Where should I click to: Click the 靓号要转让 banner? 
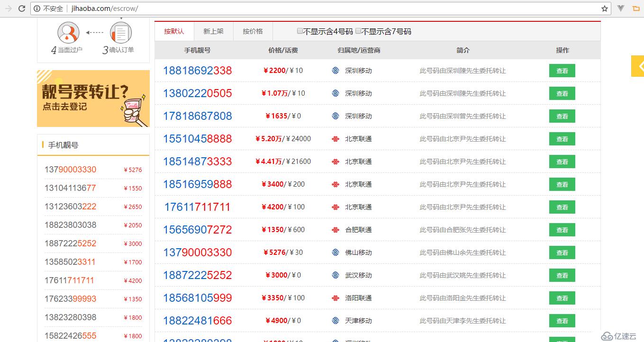(93, 99)
